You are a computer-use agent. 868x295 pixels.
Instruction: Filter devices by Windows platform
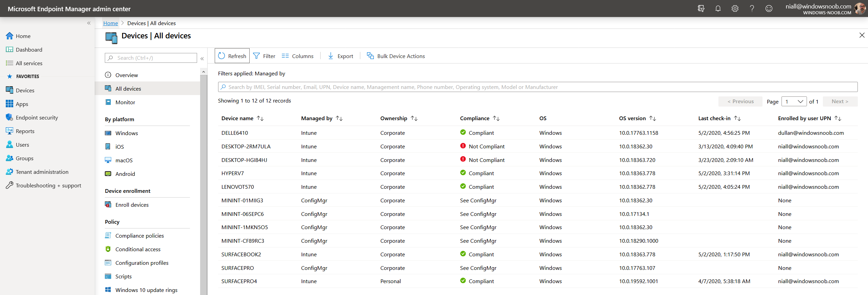(121, 133)
